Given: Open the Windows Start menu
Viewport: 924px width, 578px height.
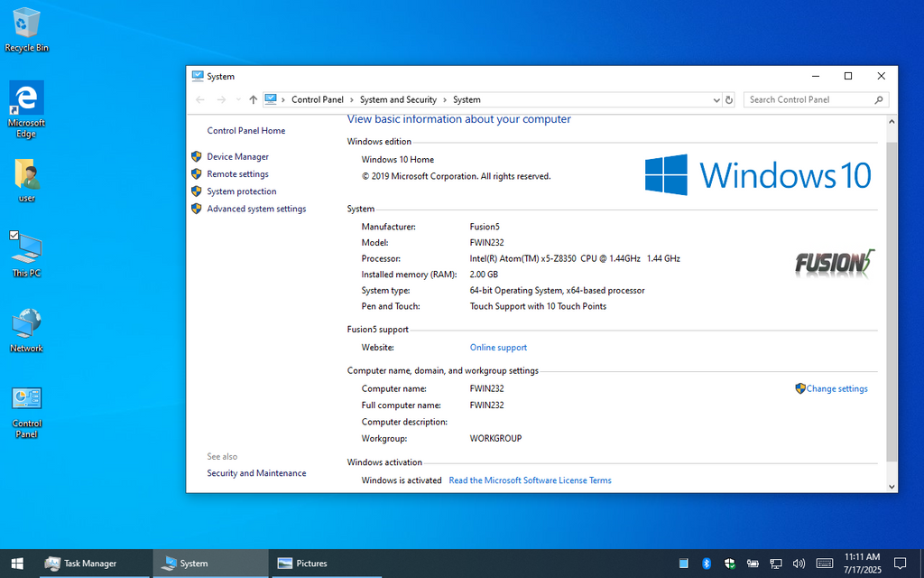Looking at the screenshot, I should click(x=17, y=564).
